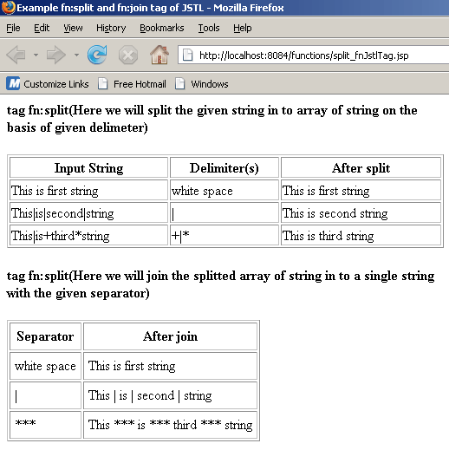Open the Back history dropdown arrow
This screenshot has width=449, height=476.
coord(36,55)
